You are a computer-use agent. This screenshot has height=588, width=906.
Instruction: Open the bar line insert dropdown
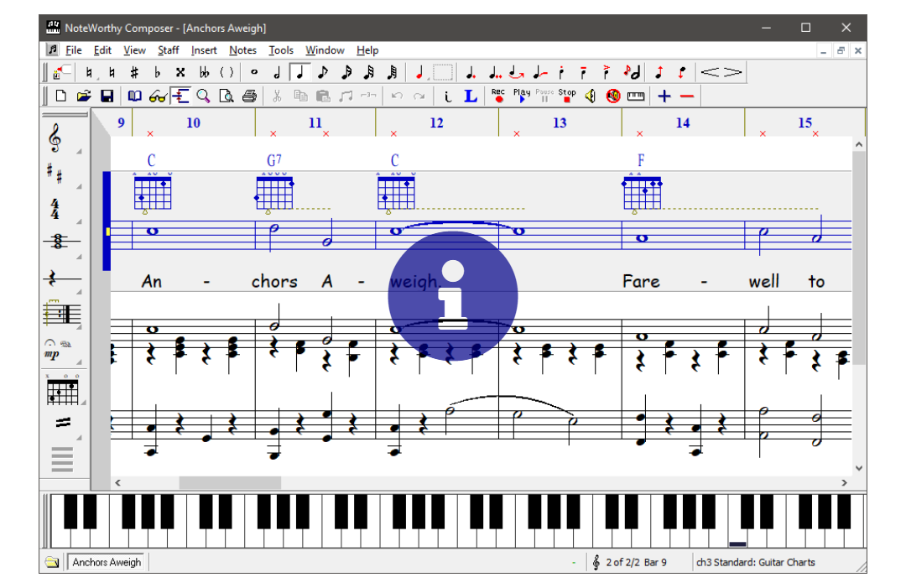(x=62, y=314)
